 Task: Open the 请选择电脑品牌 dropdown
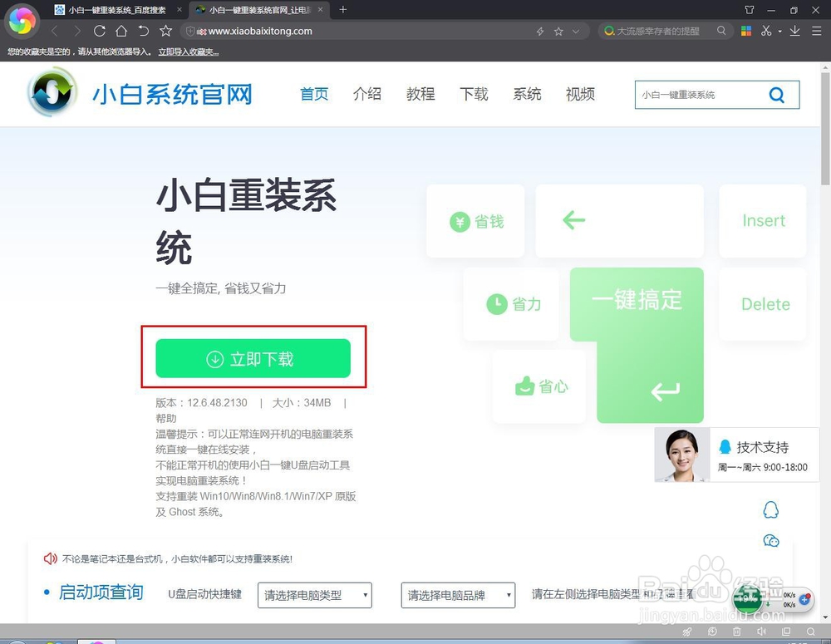click(x=458, y=595)
